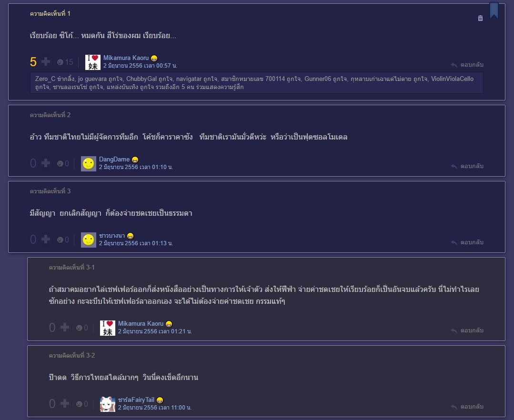Click the bookmark ribbon icon on comment 1
Image resolution: width=514 pixels, height=420 pixels.
pos(494,10)
